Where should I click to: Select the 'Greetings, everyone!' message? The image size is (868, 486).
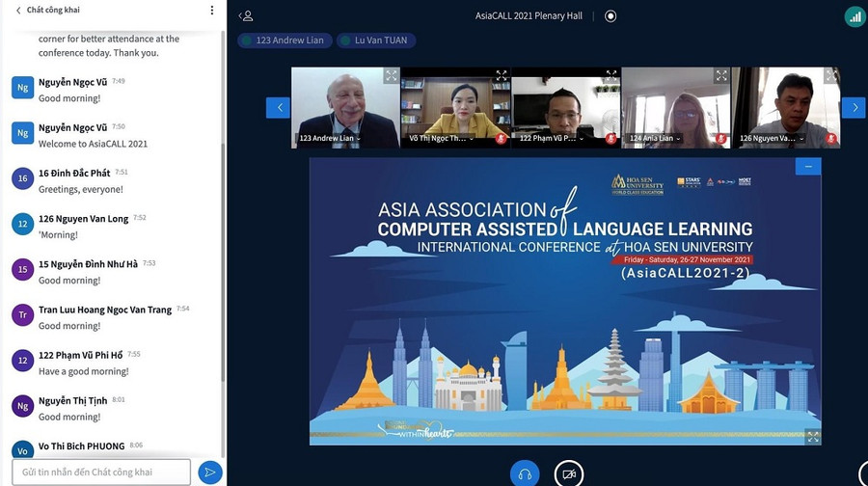pyautogui.click(x=81, y=189)
